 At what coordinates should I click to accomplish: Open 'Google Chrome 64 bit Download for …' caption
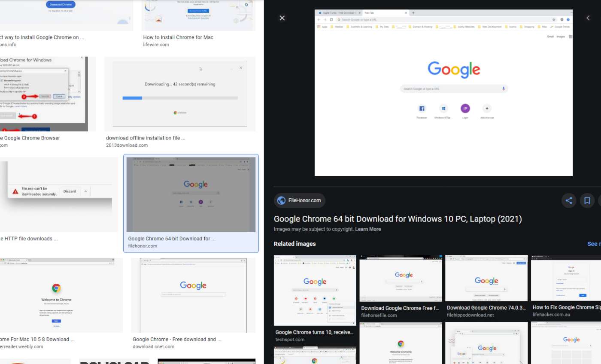pyautogui.click(x=172, y=239)
